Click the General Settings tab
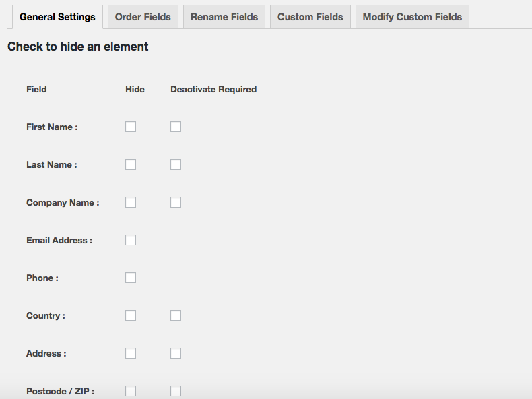The image size is (532, 399). (57, 17)
